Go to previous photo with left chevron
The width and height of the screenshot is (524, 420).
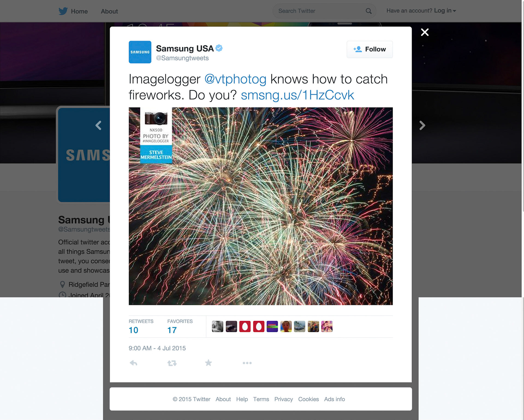(x=99, y=125)
